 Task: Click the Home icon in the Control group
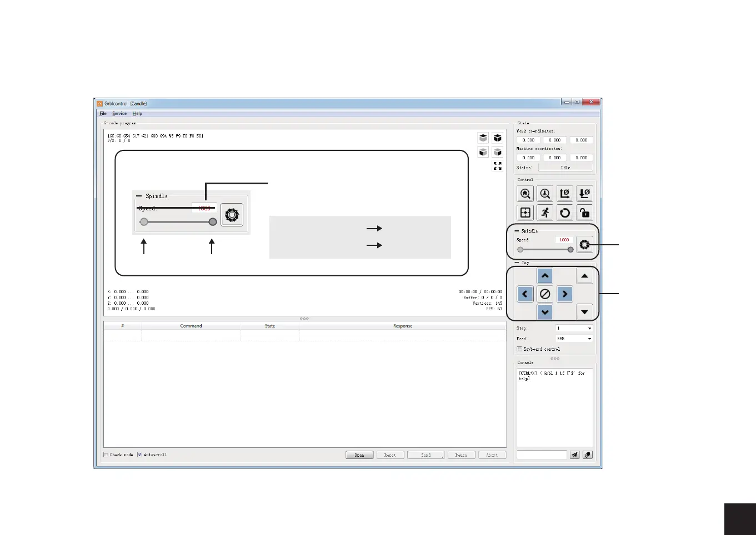(525, 194)
